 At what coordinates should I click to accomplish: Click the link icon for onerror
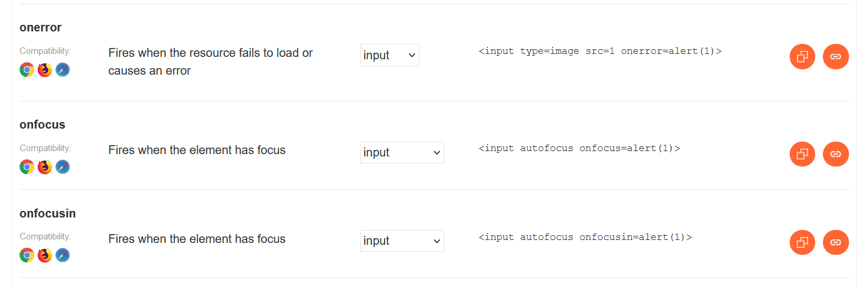835,57
